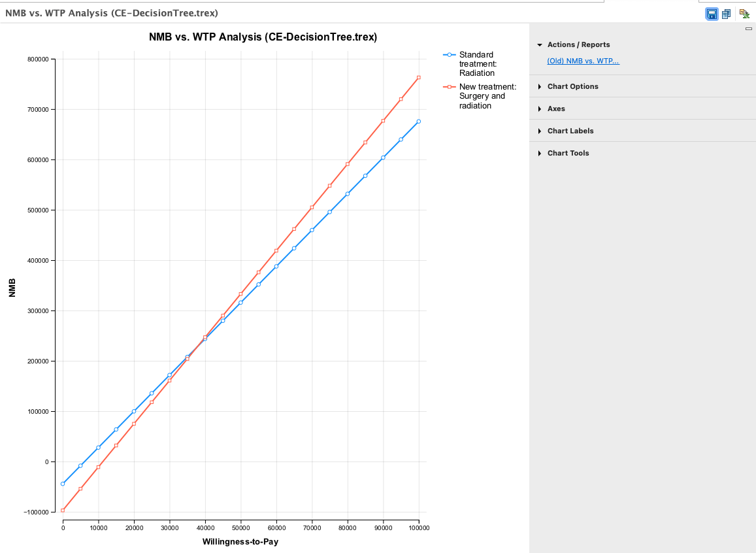Click the Willingness-to-Pay axis label
756x553 pixels.
[x=240, y=541]
